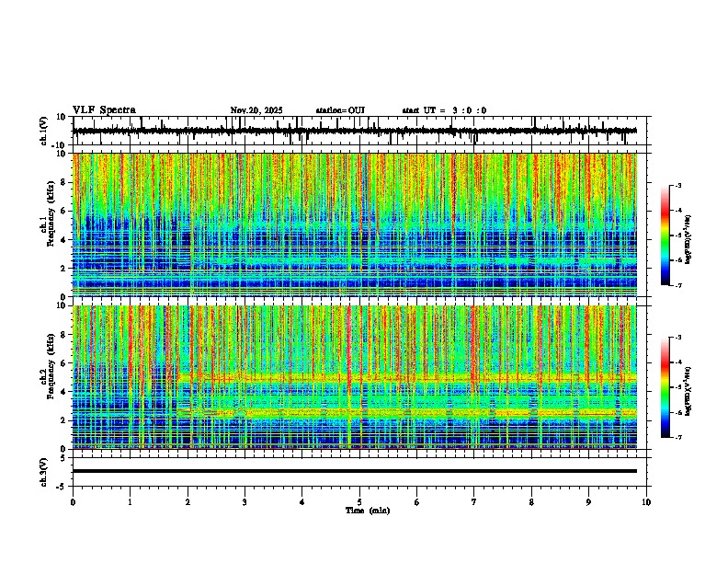Click the yellow 5 kHz band in ch.2 spectrogram
The image size is (728, 563).
click(x=406, y=378)
